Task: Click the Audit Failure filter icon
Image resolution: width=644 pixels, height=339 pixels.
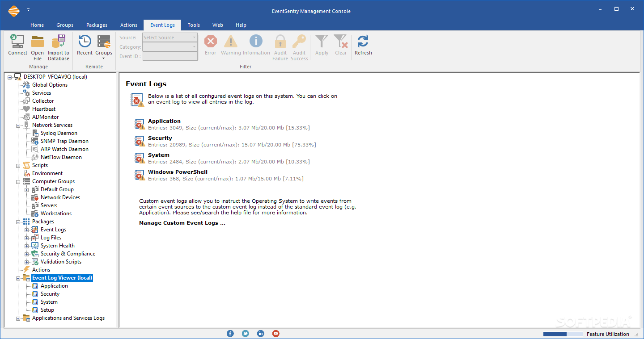Action: tap(280, 42)
